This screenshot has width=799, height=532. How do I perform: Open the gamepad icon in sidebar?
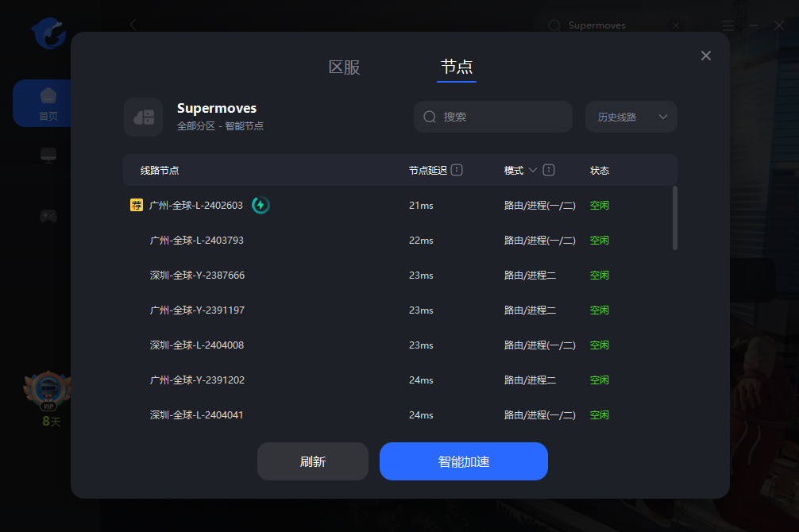48,216
